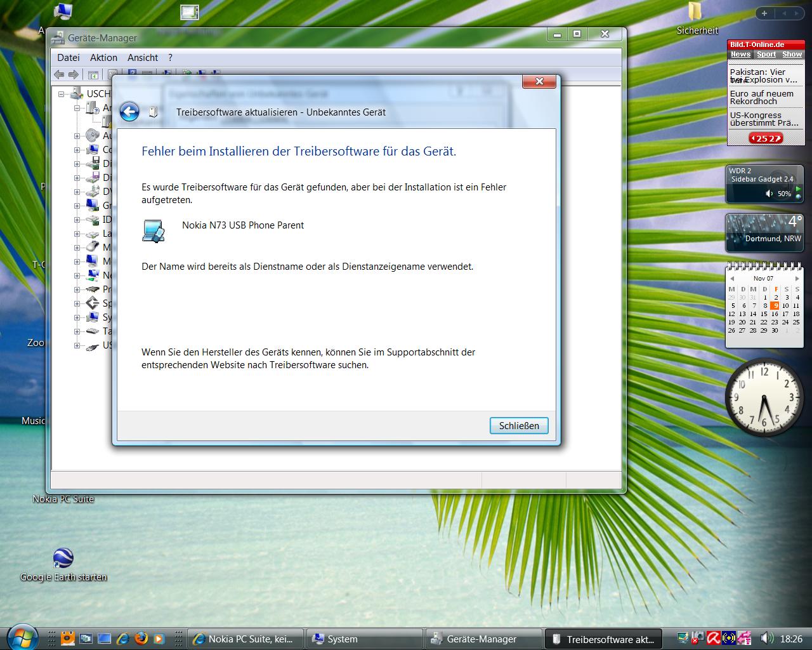Launch Windows Media Player from quick launch
Screen dimensions: 812x650
click(159, 639)
